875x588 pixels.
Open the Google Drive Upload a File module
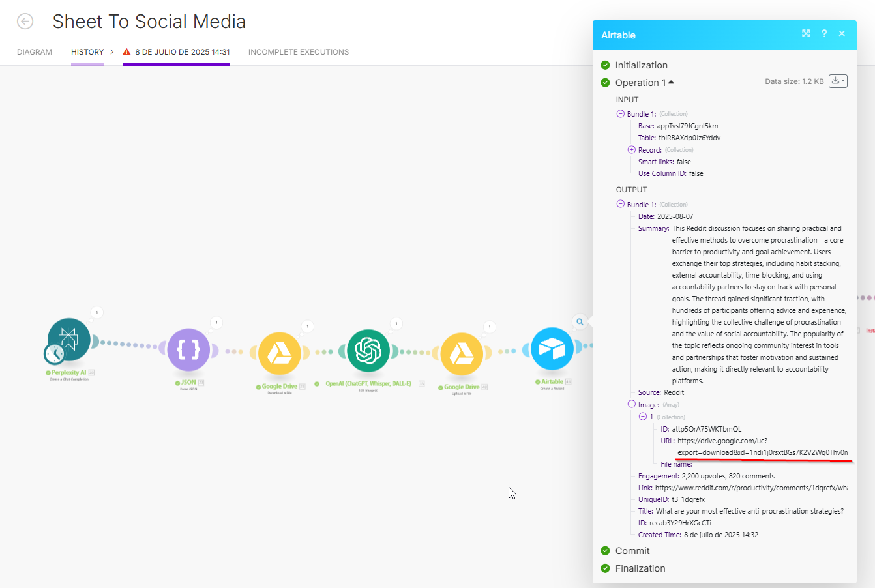(x=462, y=354)
